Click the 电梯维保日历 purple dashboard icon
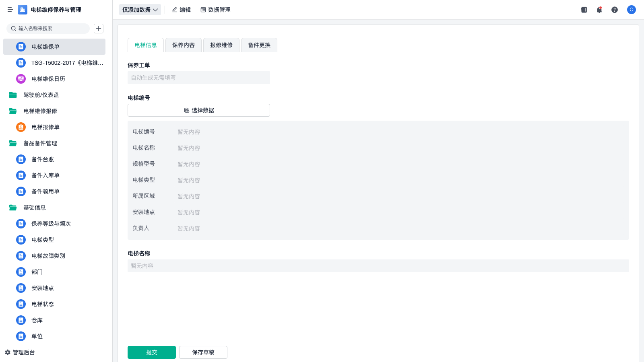The width and height of the screenshot is (644, 362). 21,79
